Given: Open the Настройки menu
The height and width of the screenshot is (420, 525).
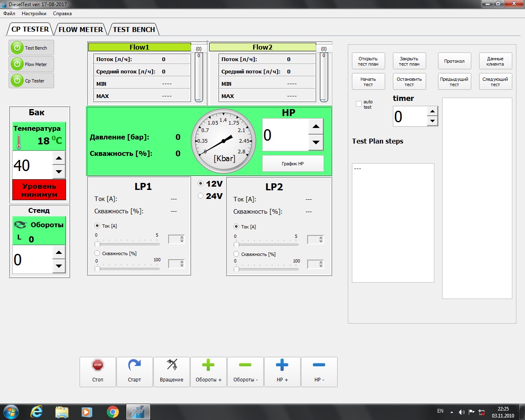Looking at the screenshot, I should 34,14.
